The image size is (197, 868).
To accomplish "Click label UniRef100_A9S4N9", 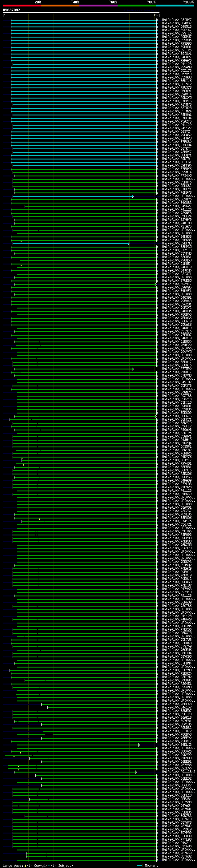I will (177, 67).
